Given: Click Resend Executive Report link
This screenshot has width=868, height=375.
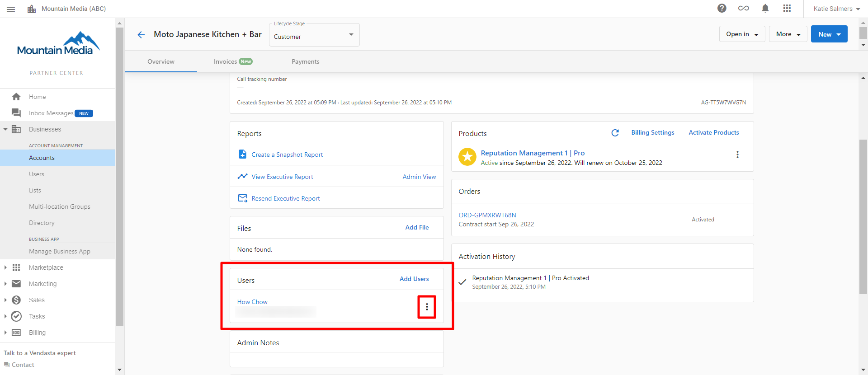Looking at the screenshot, I should [286, 198].
